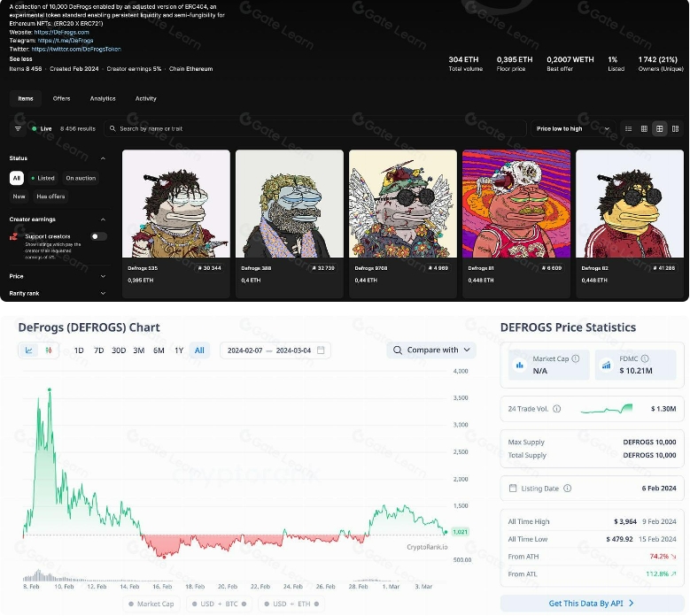Toggle the USD / BTC chart series
The width and height of the screenshot is (690, 616).
(x=219, y=604)
